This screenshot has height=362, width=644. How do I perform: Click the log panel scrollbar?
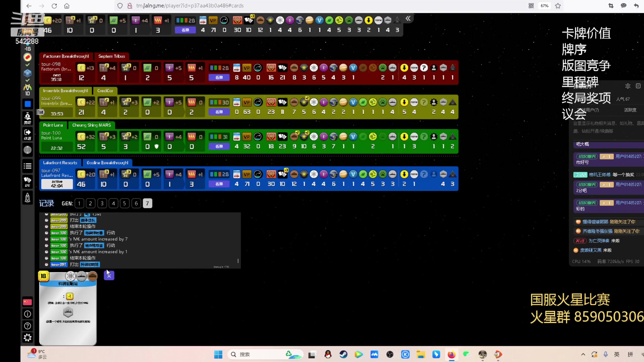(238, 261)
